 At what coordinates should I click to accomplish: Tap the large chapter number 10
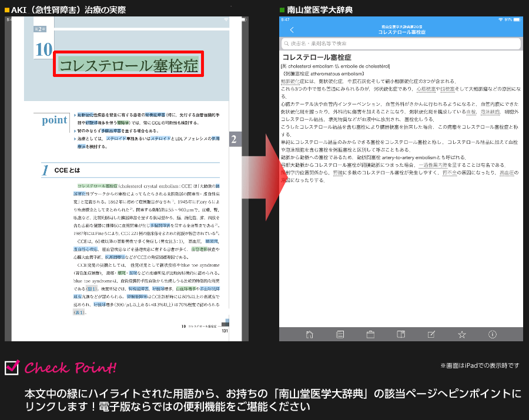pyautogui.click(x=44, y=49)
